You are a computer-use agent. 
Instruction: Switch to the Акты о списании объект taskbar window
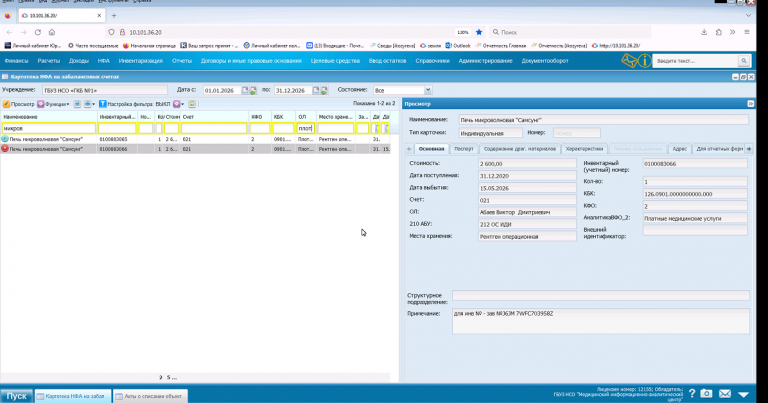click(150, 396)
